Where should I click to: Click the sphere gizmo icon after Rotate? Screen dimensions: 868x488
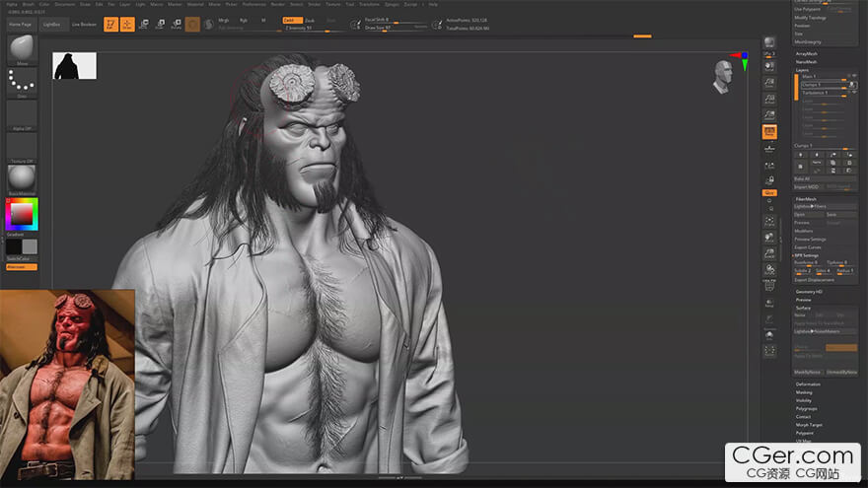(192, 25)
